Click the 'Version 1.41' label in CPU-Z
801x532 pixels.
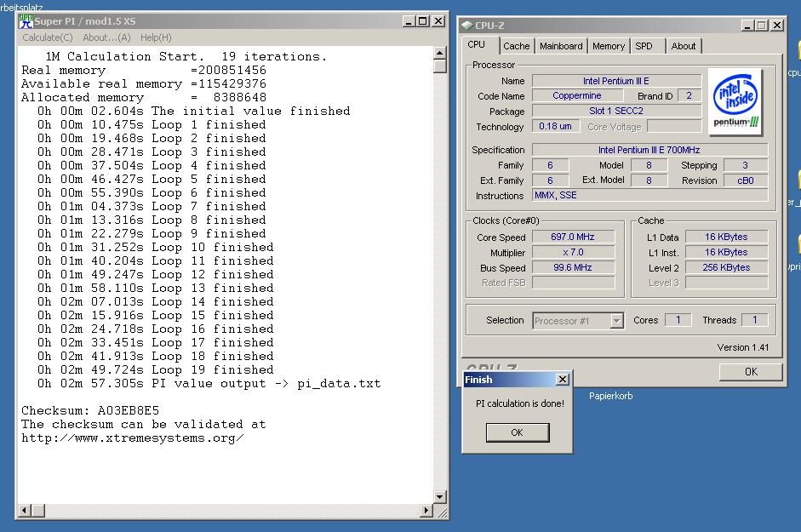coord(743,347)
